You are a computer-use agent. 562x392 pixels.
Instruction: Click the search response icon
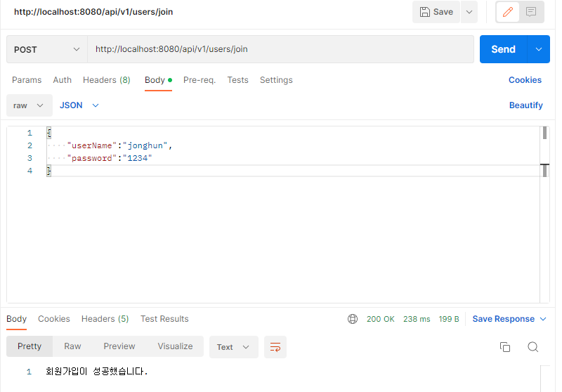click(x=533, y=347)
